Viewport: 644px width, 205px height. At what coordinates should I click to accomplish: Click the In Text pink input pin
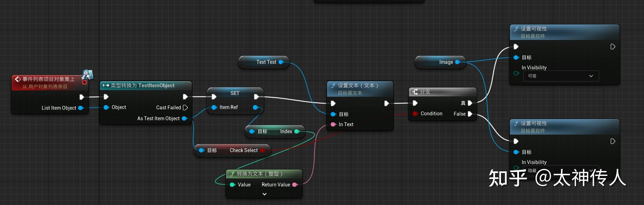click(333, 124)
